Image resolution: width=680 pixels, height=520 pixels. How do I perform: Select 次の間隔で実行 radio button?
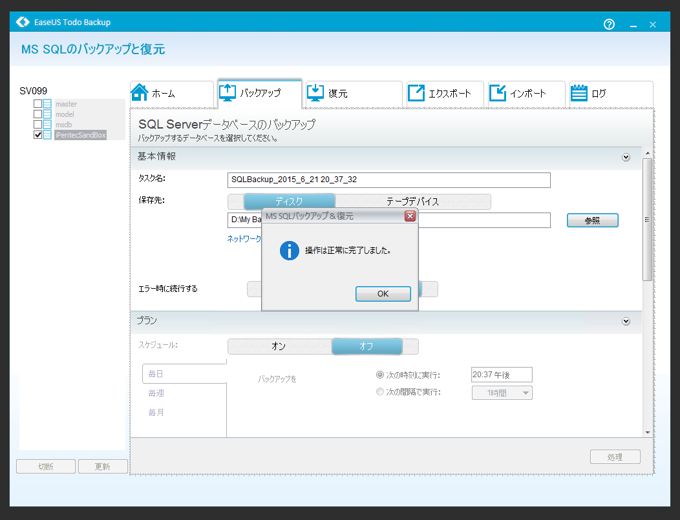click(x=380, y=392)
